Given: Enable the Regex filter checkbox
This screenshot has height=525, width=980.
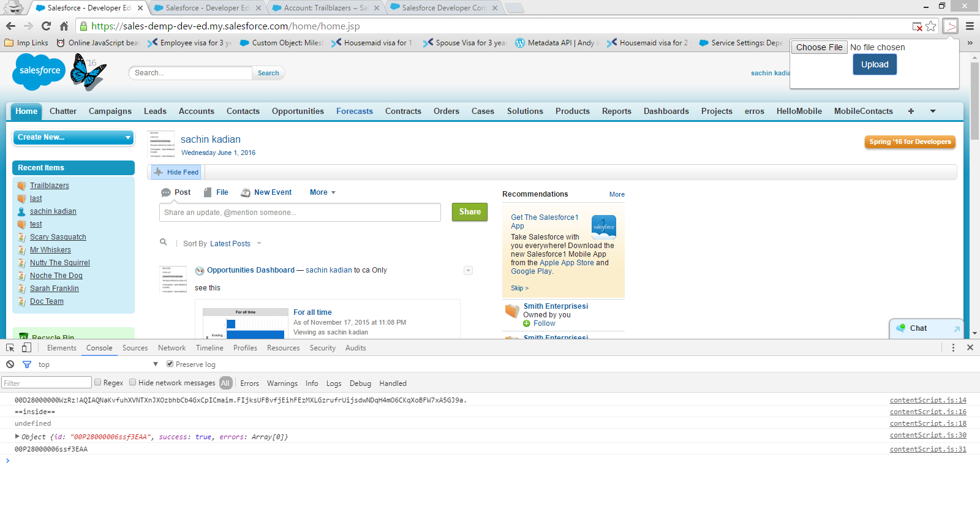Looking at the screenshot, I should (x=97, y=382).
